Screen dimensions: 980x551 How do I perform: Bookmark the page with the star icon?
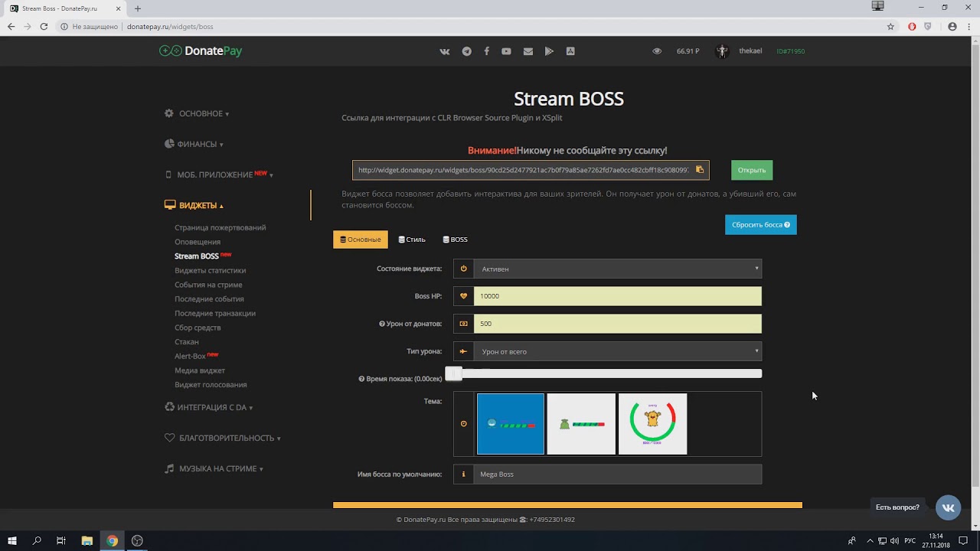(x=890, y=26)
